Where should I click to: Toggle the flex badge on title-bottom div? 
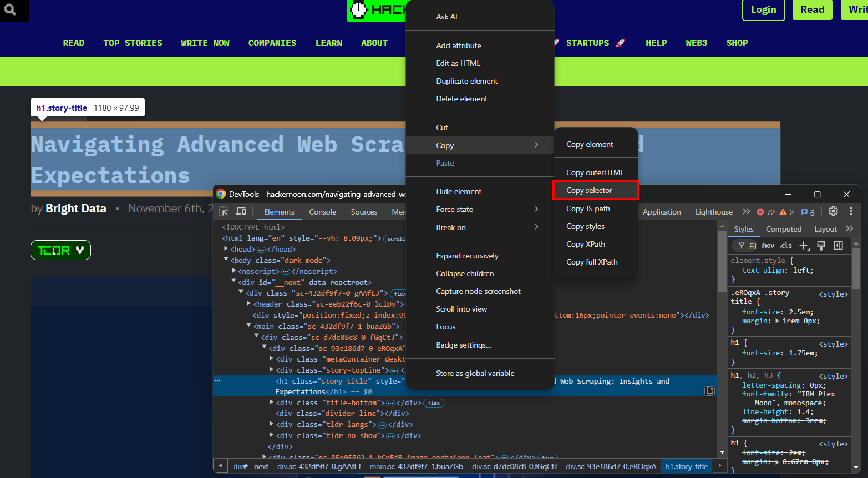pos(434,403)
